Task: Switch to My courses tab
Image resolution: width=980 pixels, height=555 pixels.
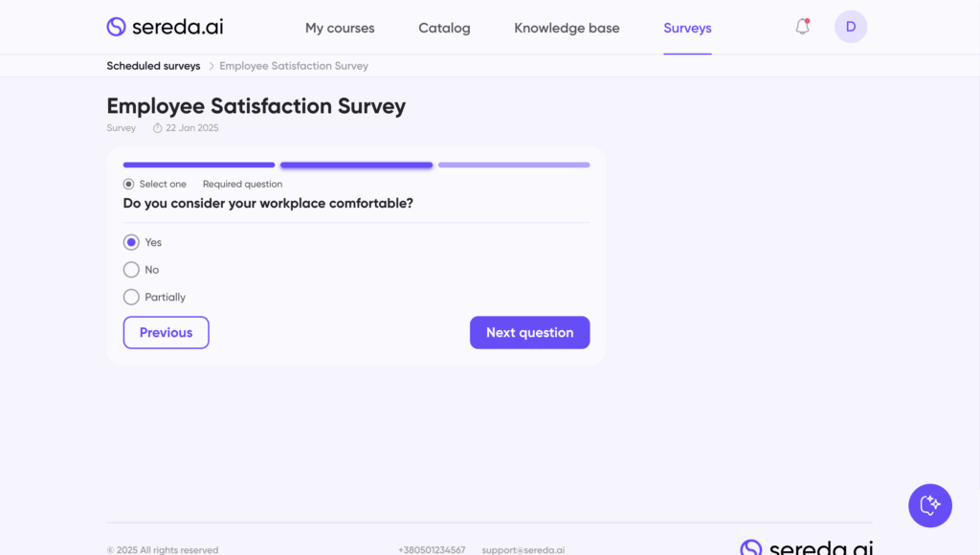Action: tap(340, 28)
